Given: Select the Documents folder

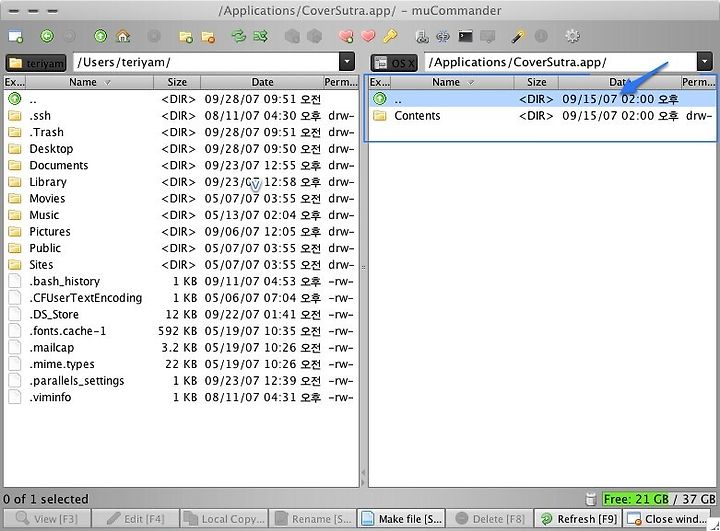Looking at the screenshot, I should pos(181,165).
